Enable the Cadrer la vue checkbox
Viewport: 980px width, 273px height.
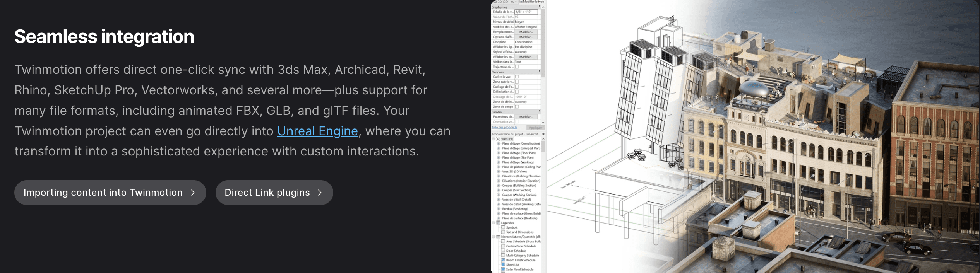517,77
